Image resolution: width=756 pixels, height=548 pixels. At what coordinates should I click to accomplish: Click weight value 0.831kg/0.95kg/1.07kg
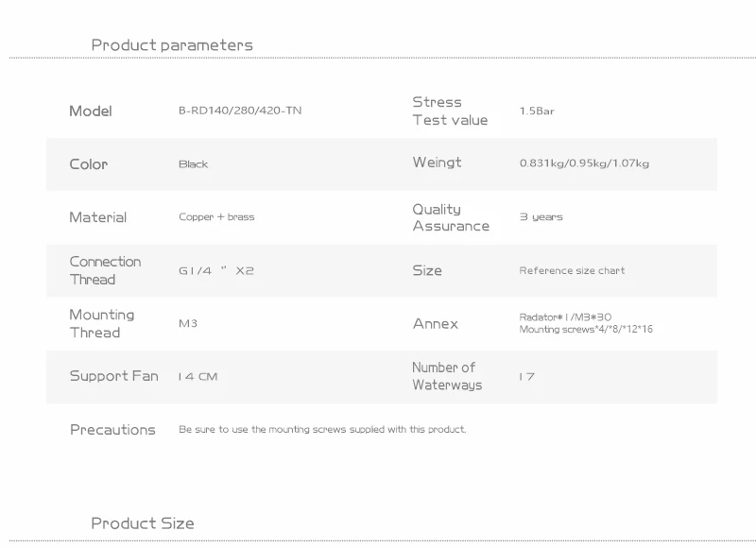click(584, 163)
